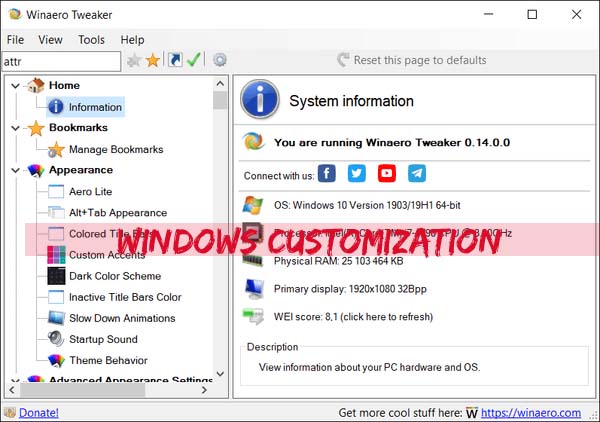Click the create shortcut arrow toolbar icon
Viewport: 600px width, 422px height.
[x=175, y=60]
